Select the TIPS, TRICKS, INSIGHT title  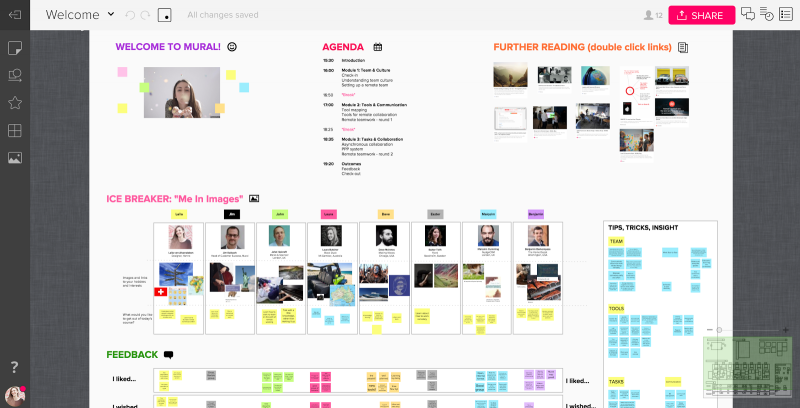coord(643,228)
